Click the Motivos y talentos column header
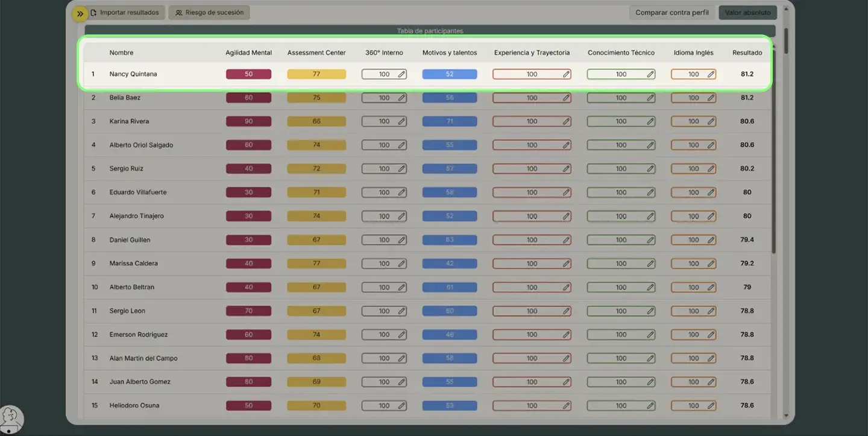The width and height of the screenshot is (868, 436). click(450, 52)
